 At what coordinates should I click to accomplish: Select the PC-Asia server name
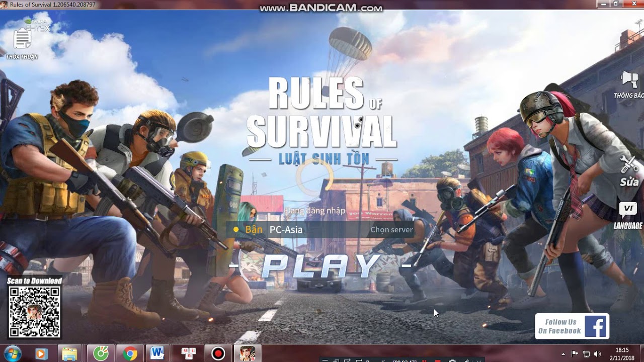coord(286,230)
